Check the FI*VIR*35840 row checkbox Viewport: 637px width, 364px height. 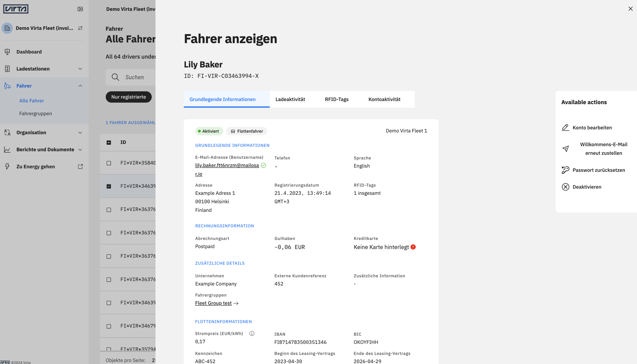(x=109, y=163)
